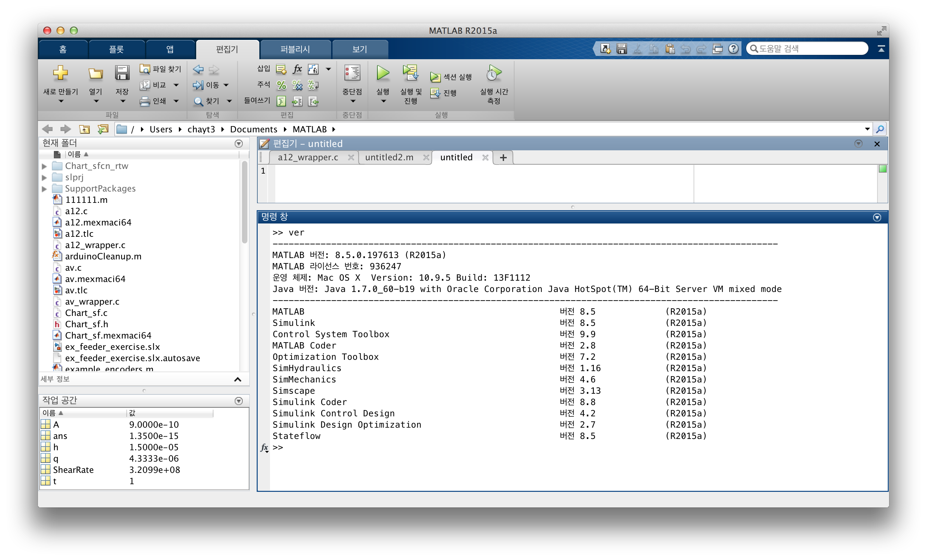Screen dimensions: 927x560
Task: Open the a12_wrapper.c editor tab
Action: pos(308,157)
